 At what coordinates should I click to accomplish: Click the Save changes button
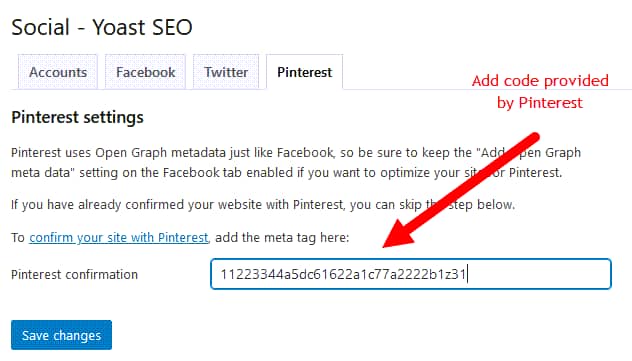[61, 335]
